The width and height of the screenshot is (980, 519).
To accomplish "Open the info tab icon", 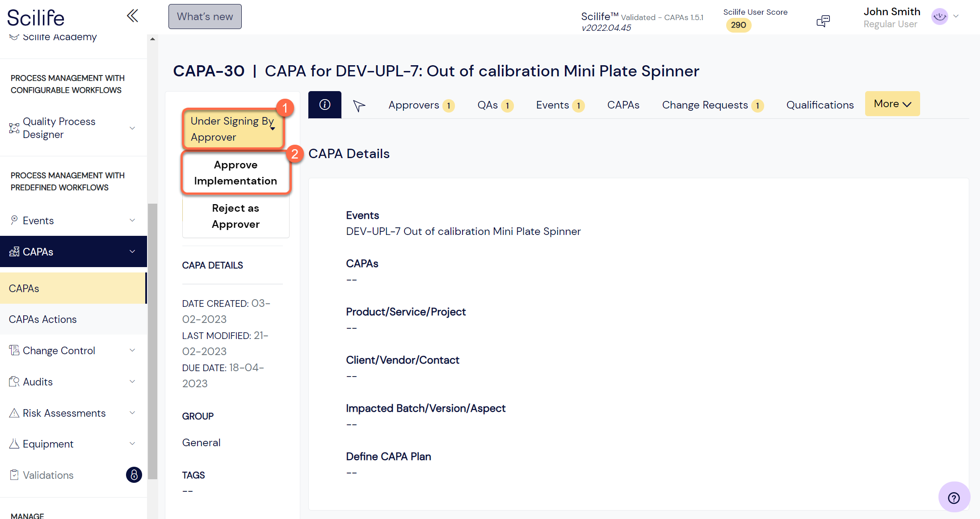I will click(x=325, y=105).
